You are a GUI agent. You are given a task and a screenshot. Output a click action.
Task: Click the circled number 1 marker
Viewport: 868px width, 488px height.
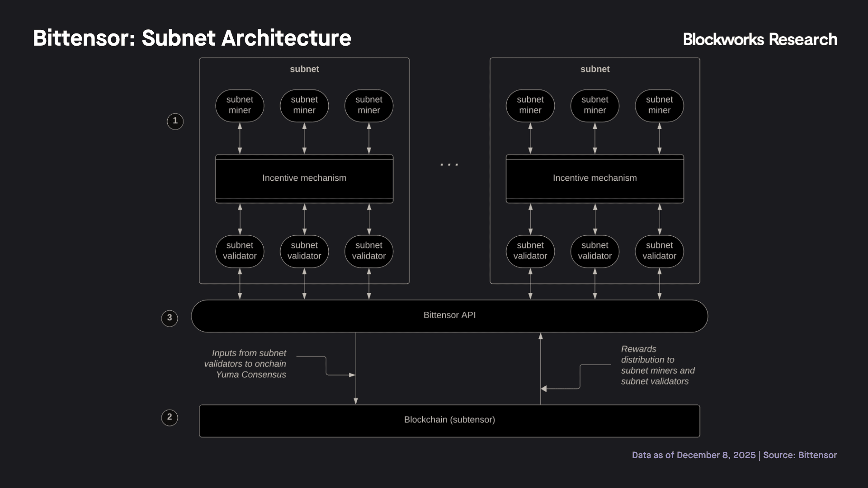click(x=175, y=121)
